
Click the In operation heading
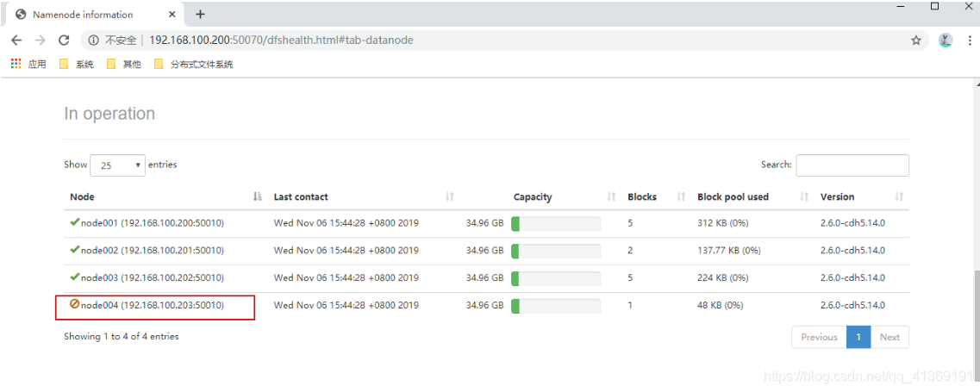click(x=109, y=114)
